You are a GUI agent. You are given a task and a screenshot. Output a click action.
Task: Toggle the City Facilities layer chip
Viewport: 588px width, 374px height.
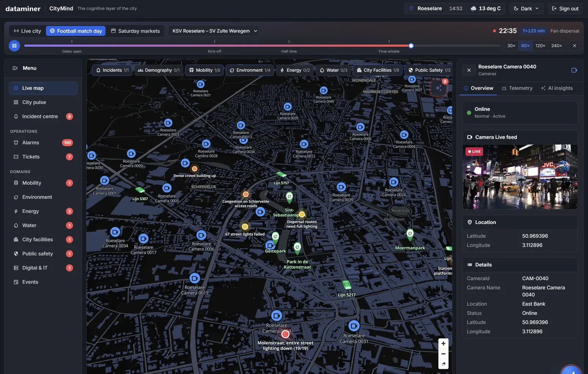[x=378, y=70]
